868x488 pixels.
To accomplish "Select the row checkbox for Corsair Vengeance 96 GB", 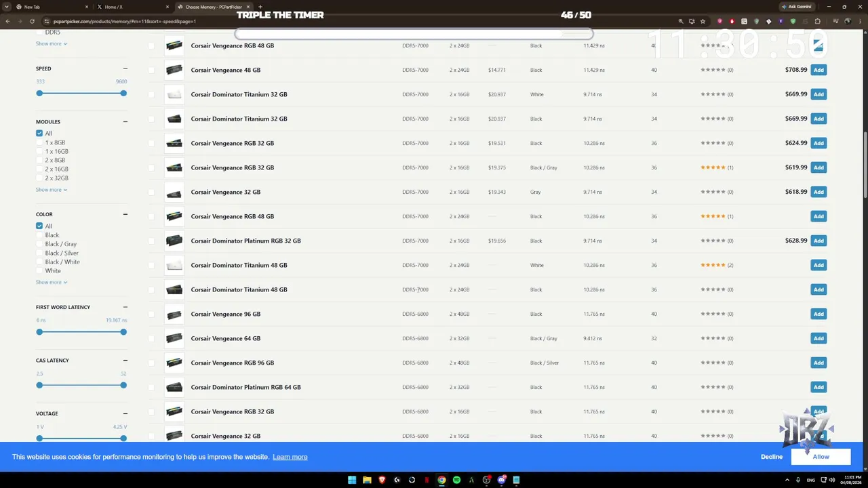I will pos(151,314).
